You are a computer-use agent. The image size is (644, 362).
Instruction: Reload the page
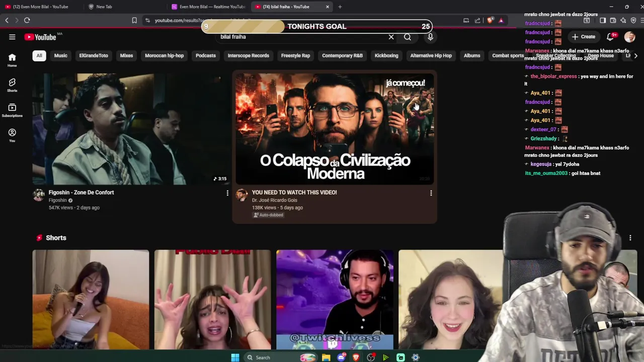[27, 20]
